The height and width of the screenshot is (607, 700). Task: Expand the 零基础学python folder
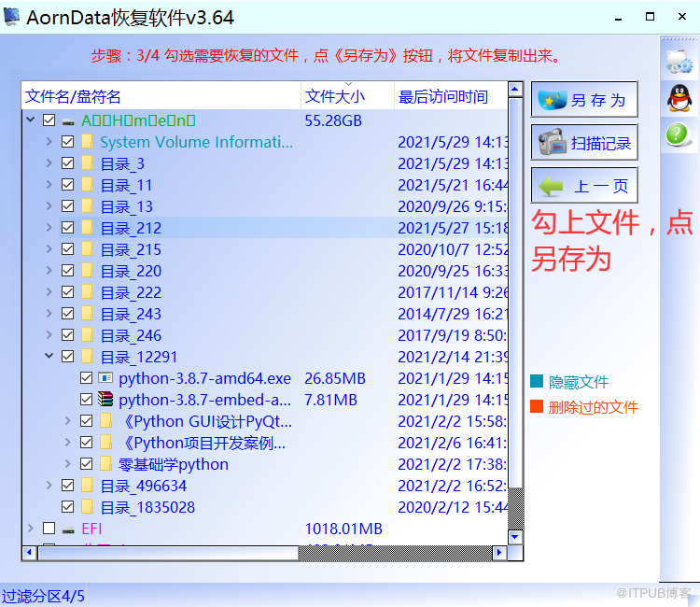pyautogui.click(x=68, y=463)
